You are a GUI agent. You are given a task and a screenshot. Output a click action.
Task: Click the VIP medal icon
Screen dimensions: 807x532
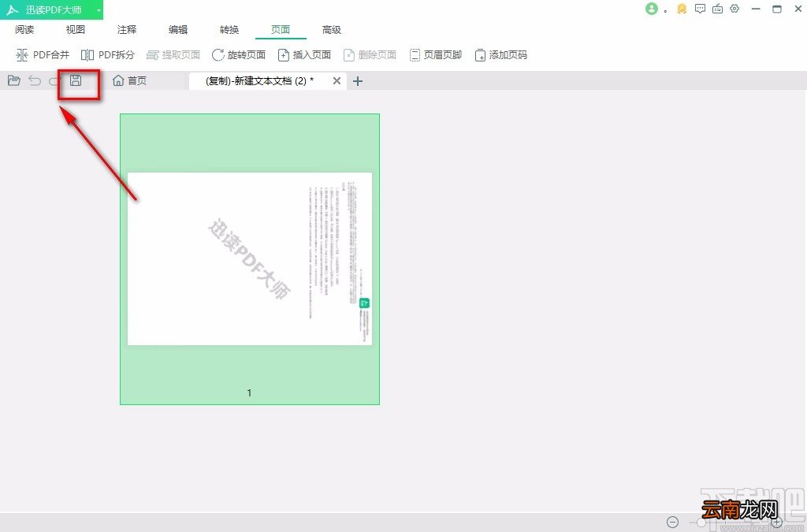point(682,9)
